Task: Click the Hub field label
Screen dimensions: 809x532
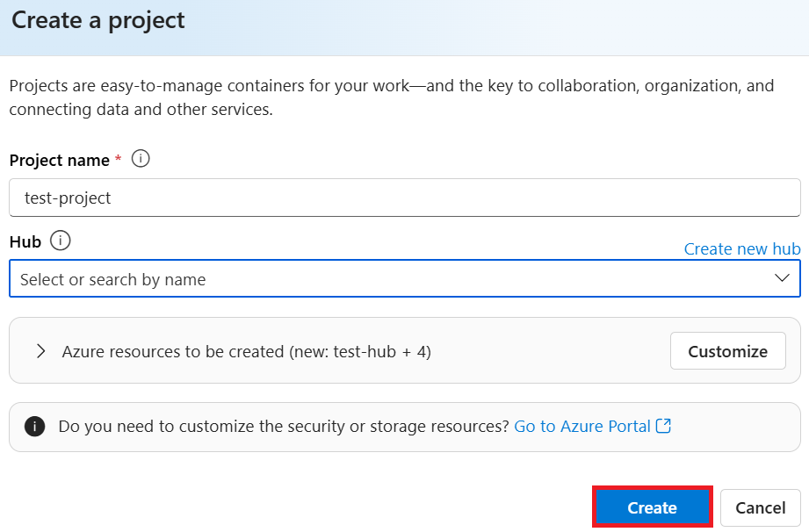Action: (25, 241)
